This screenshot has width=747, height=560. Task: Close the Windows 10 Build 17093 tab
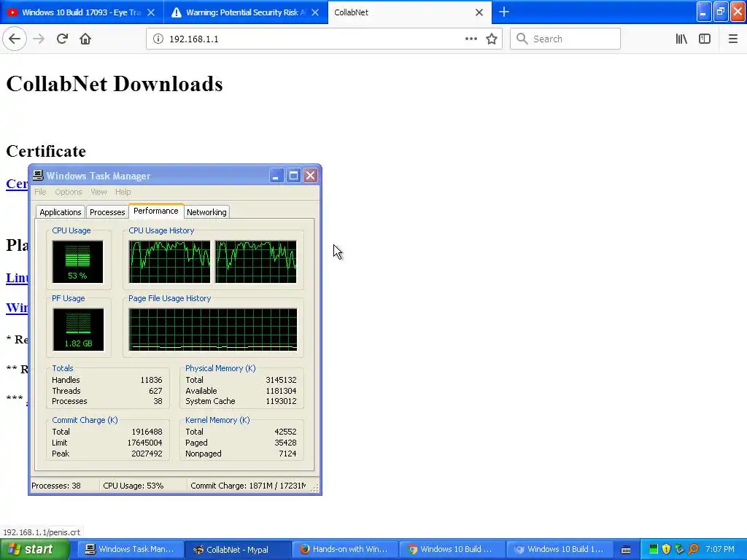click(151, 12)
